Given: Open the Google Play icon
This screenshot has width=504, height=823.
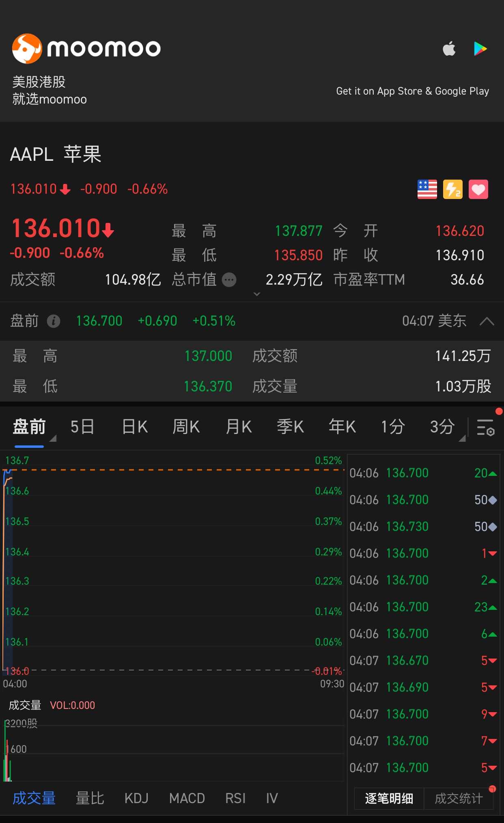Looking at the screenshot, I should 480,49.
